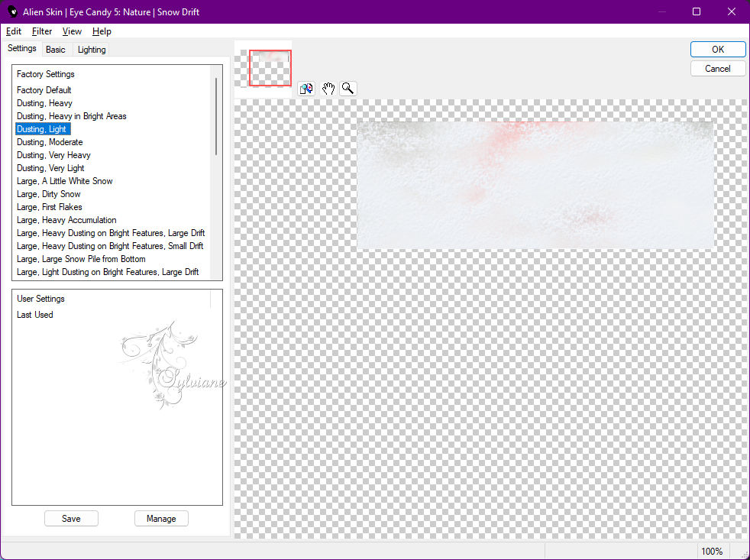Click the Save settings button
This screenshot has width=750, height=560.
[x=71, y=518]
